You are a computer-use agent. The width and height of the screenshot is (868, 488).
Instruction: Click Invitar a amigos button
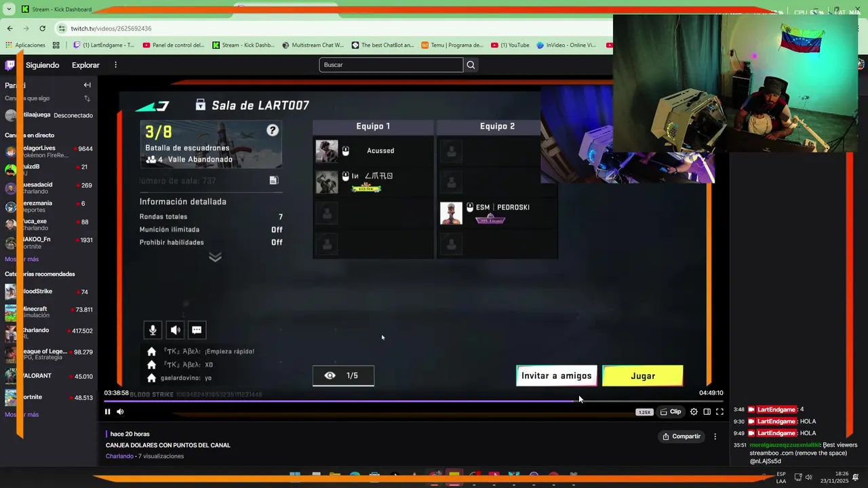pos(557,375)
